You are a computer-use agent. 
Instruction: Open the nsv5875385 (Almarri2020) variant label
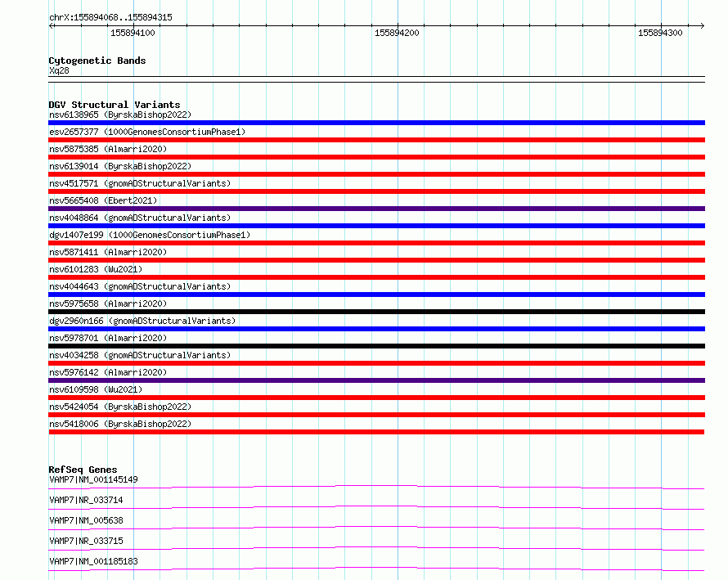point(108,149)
